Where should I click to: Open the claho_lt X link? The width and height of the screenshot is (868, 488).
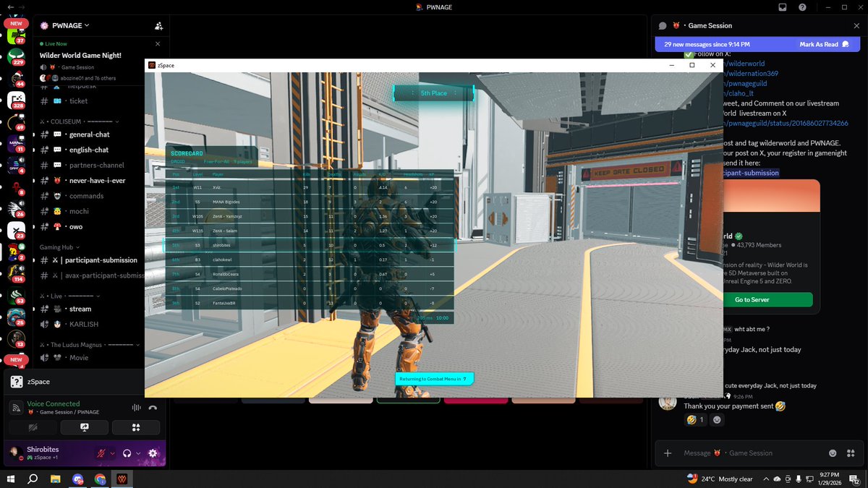coord(740,93)
